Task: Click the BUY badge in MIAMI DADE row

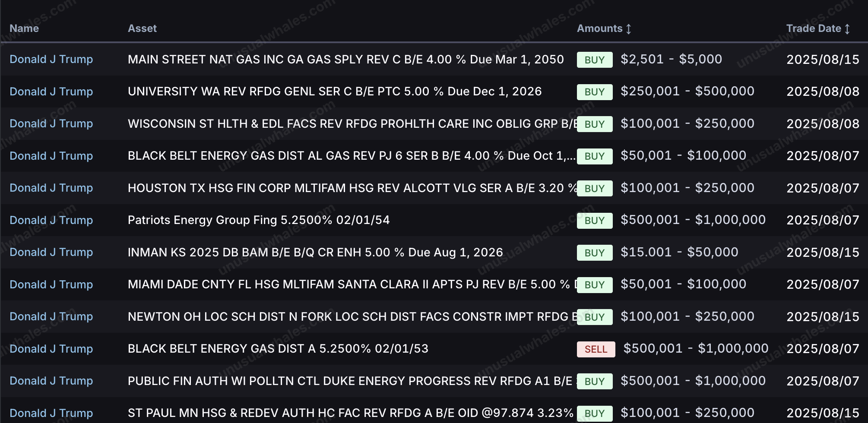Action: (595, 285)
